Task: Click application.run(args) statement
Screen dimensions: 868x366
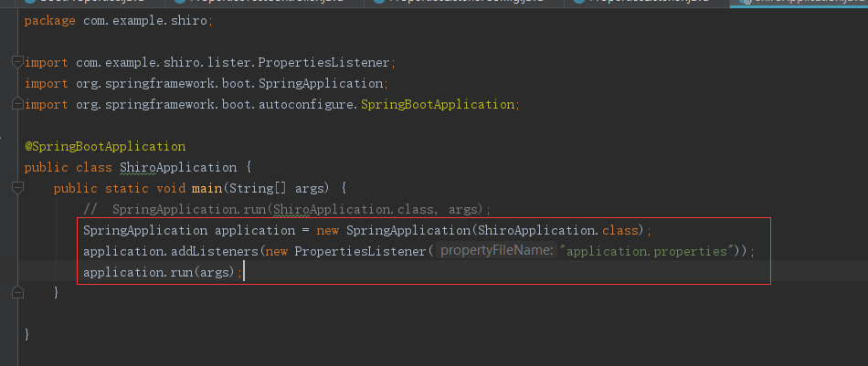Action: coord(160,272)
